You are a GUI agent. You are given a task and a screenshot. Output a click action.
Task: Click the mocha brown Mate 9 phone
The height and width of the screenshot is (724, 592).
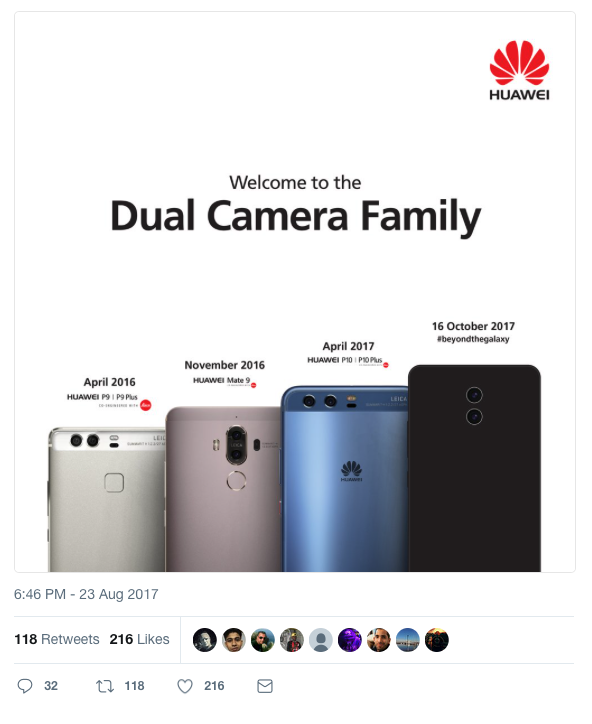coord(224,489)
